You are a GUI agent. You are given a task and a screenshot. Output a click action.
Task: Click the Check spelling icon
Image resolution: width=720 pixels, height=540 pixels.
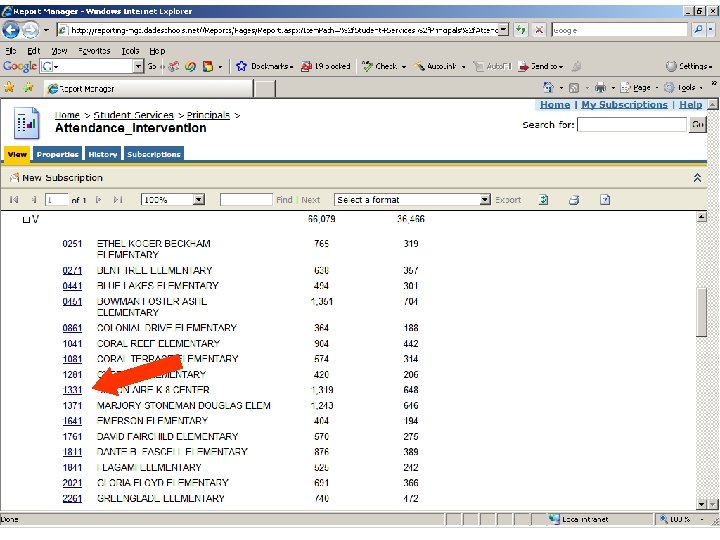367,67
